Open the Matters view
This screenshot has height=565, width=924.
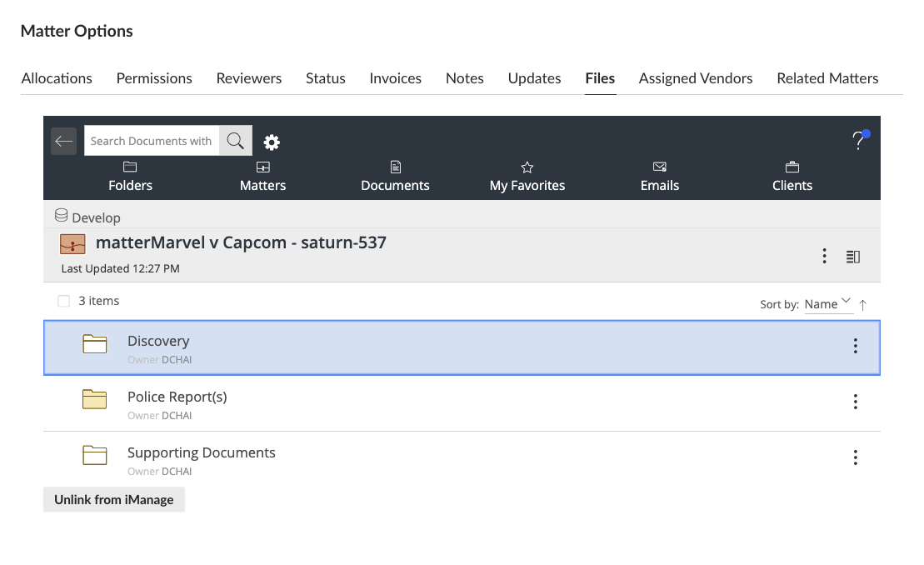point(262,177)
